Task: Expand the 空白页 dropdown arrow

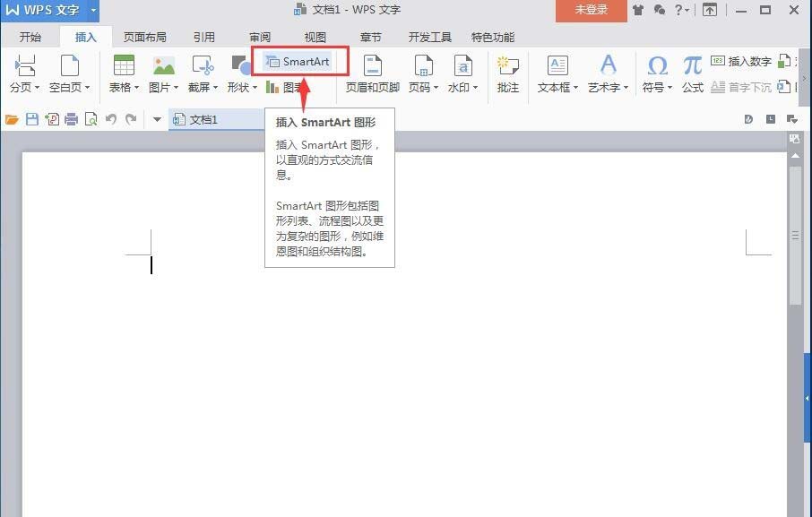Action: [x=87, y=88]
